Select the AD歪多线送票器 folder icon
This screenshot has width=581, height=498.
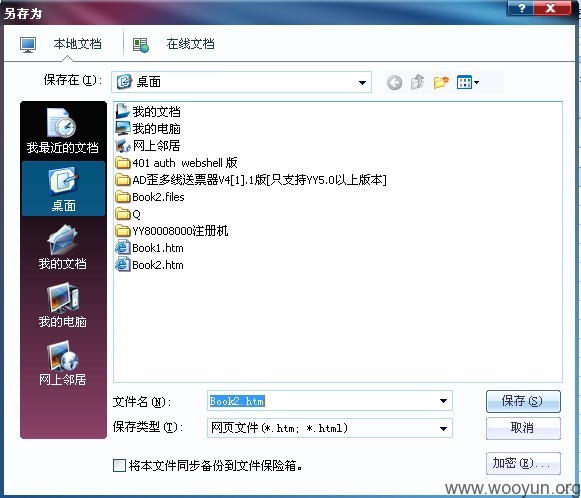pos(123,180)
